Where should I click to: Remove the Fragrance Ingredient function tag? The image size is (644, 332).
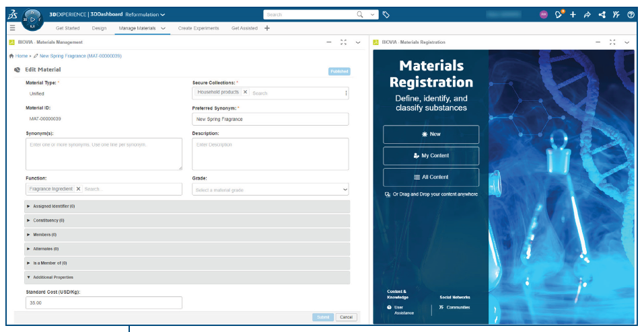pos(78,189)
